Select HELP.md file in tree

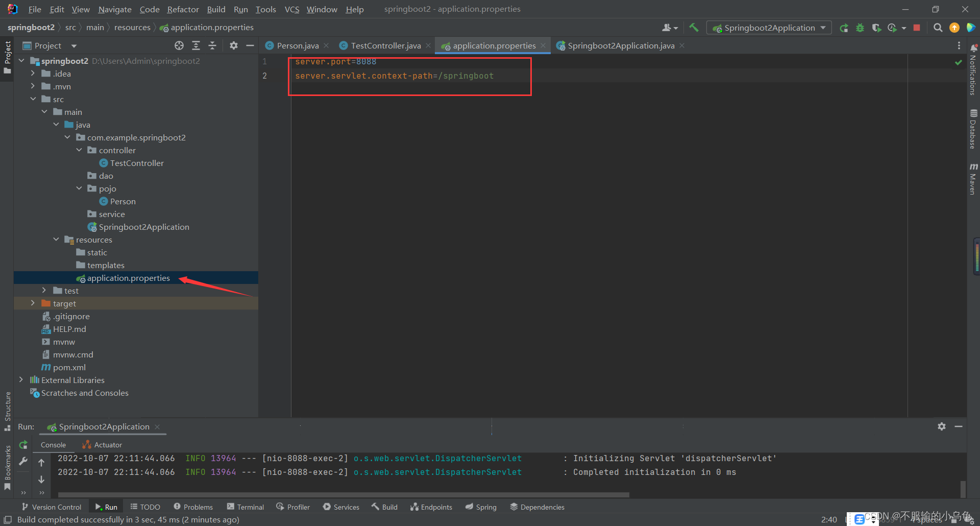(x=69, y=329)
